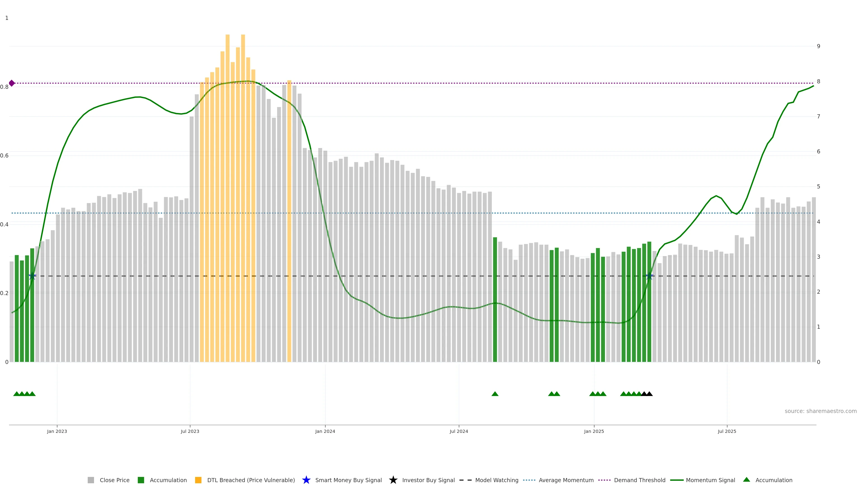
Task: Click the lone accumulation triangle after Jul 2024
Action: tap(495, 394)
